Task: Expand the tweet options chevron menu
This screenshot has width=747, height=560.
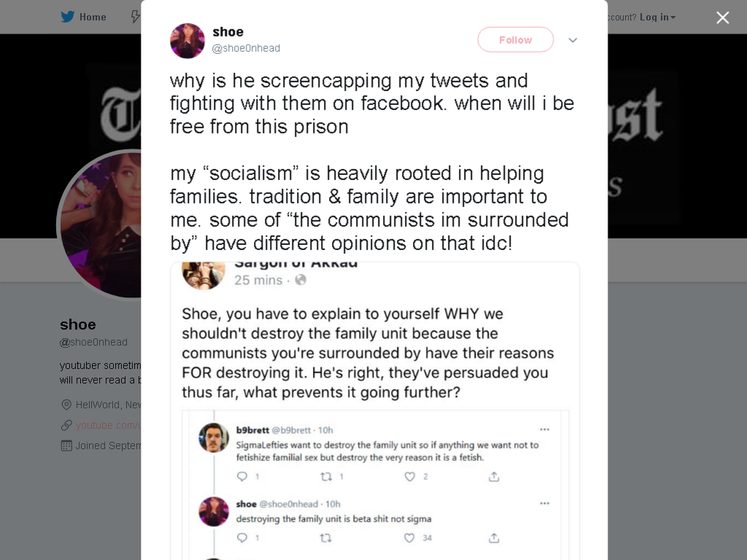Action: point(573,40)
